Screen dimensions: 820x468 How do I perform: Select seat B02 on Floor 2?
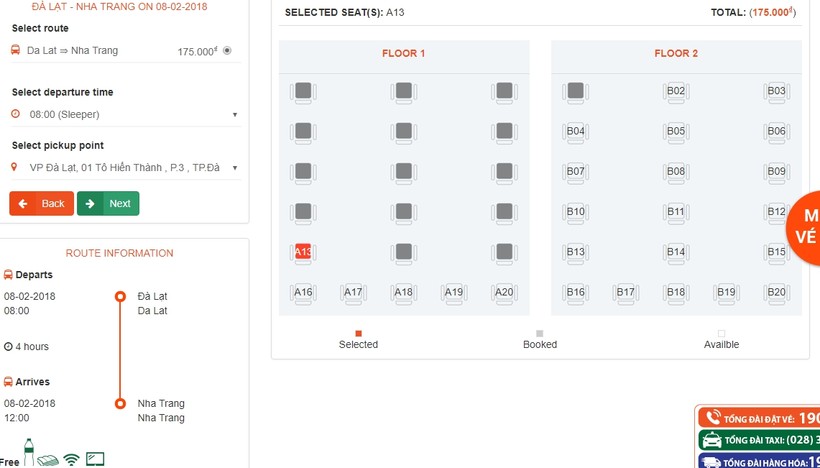click(x=676, y=91)
